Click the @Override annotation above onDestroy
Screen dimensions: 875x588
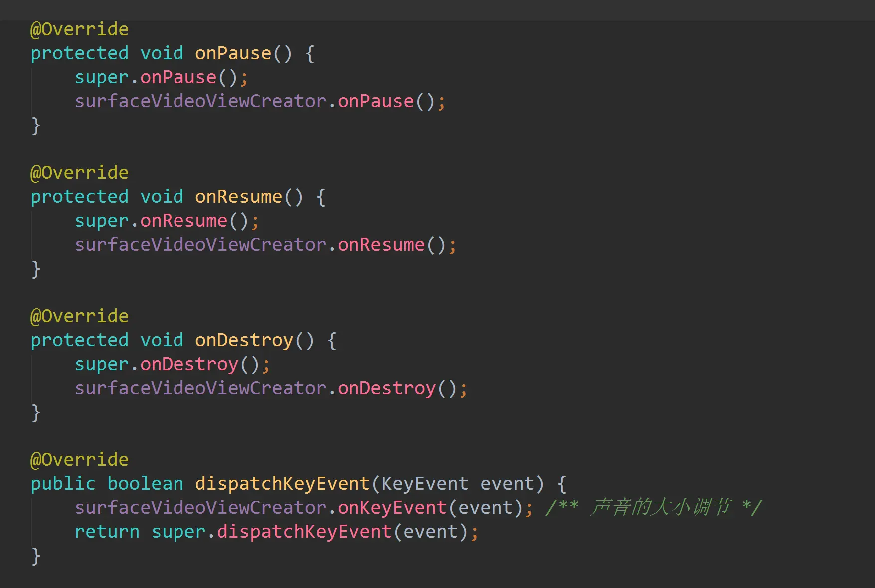click(x=80, y=316)
